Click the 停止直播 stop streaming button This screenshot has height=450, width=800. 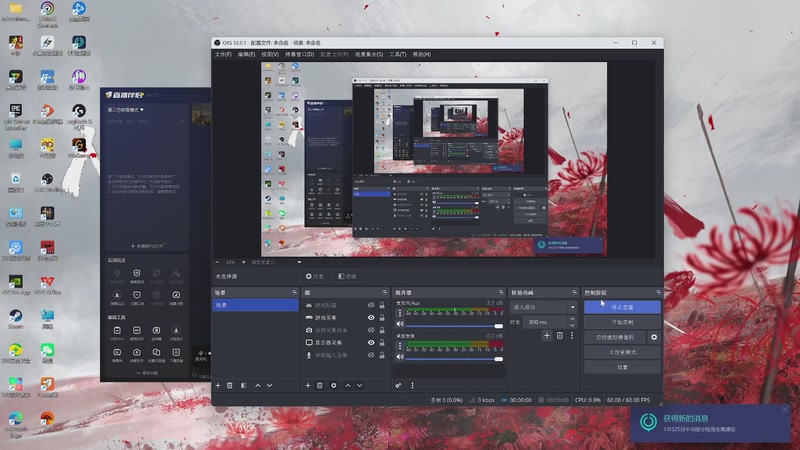coord(622,307)
